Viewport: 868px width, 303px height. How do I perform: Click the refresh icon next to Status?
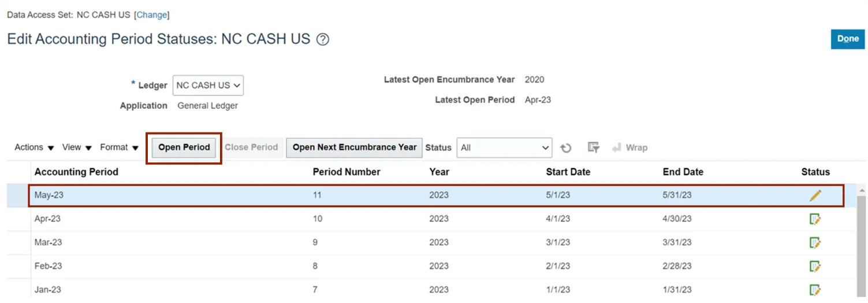(x=566, y=148)
